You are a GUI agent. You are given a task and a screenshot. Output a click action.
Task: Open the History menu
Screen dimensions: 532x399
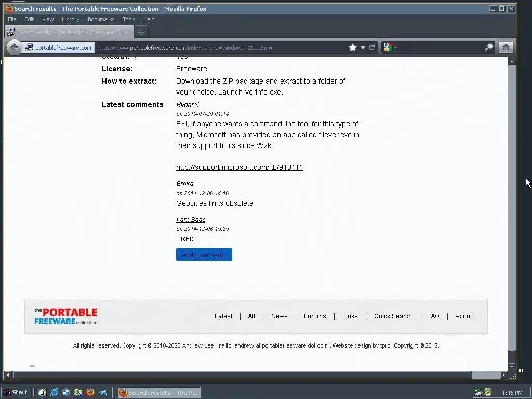coord(71,19)
